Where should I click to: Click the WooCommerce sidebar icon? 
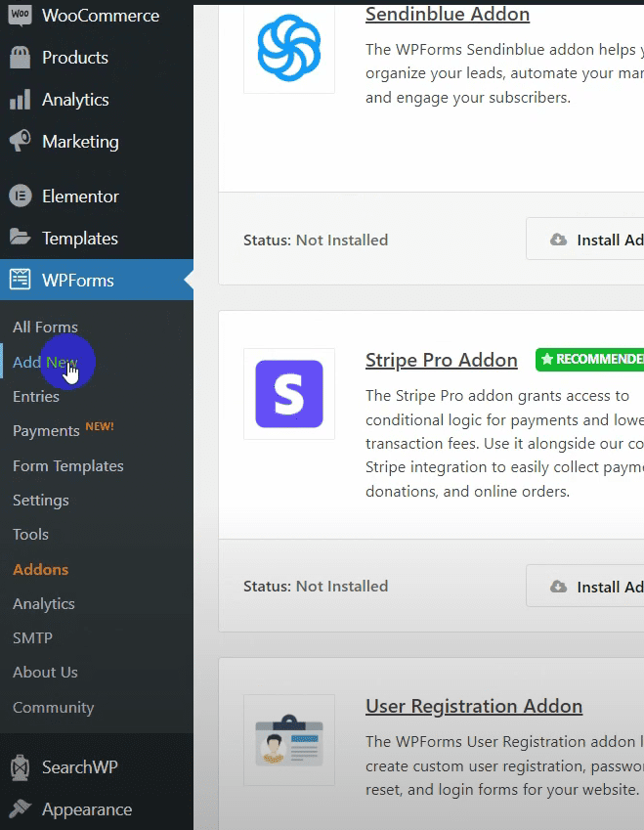click(20, 16)
